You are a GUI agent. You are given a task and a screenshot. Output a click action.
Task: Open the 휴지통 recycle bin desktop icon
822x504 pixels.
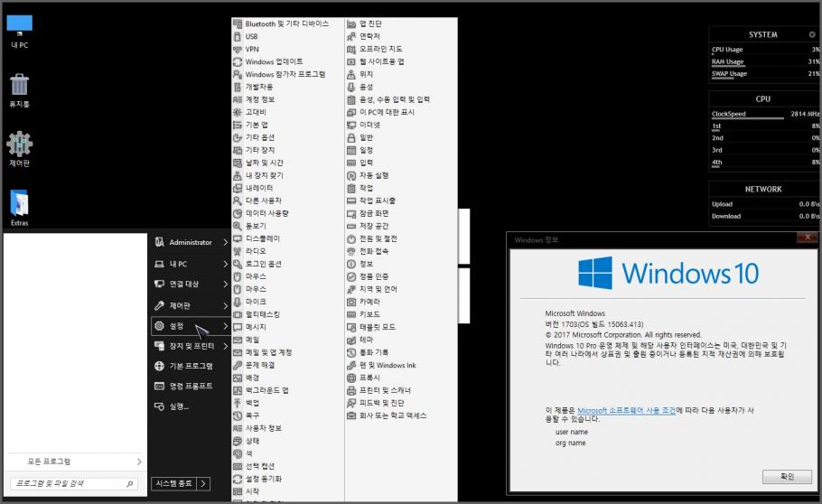[x=19, y=90]
